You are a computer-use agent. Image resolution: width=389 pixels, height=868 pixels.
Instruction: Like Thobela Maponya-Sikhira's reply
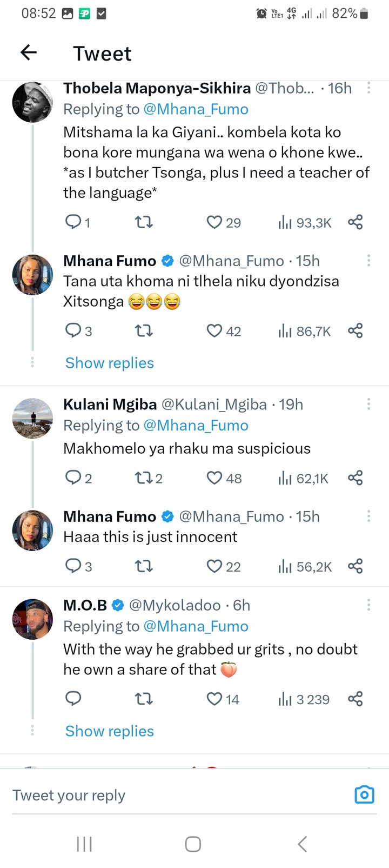(x=215, y=222)
